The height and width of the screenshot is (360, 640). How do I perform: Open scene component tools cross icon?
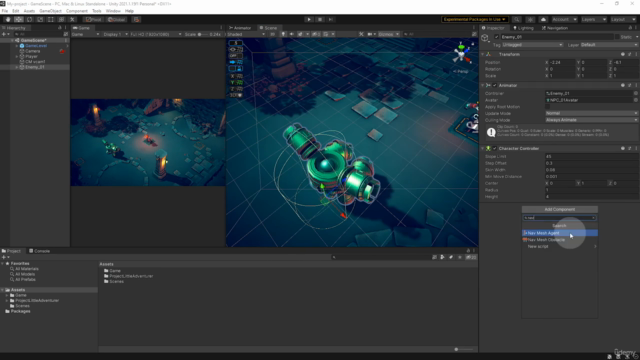click(x=361, y=34)
